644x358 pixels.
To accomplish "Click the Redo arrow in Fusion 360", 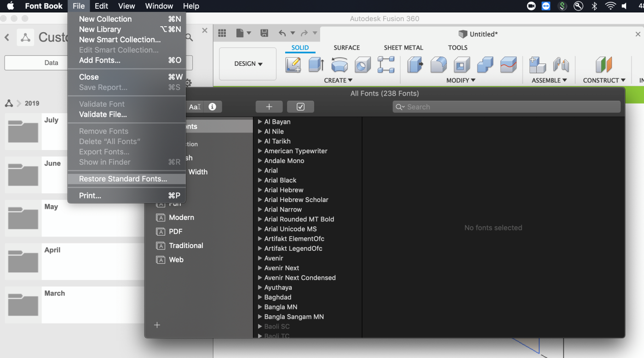I will tap(304, 33).
